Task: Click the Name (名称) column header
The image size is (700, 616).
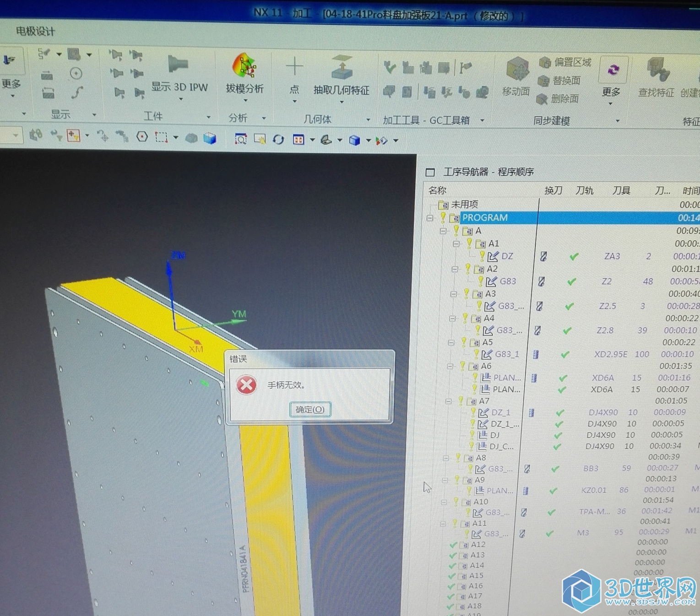Action: 437,190
